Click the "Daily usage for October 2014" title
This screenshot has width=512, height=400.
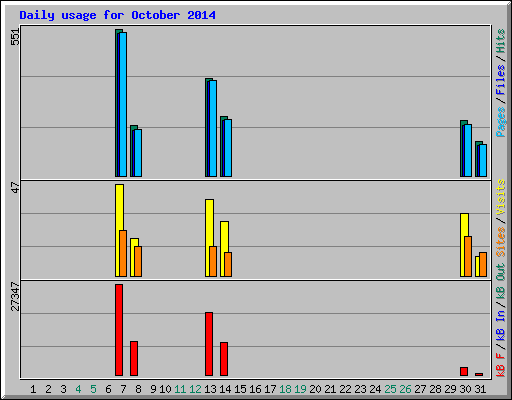point(117,15)
